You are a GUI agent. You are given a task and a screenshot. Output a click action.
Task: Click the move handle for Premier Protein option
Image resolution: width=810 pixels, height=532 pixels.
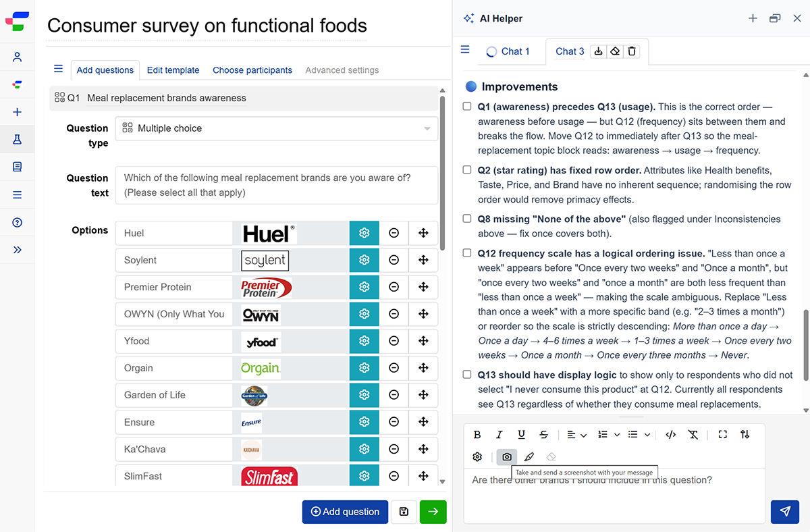(423, 287)
